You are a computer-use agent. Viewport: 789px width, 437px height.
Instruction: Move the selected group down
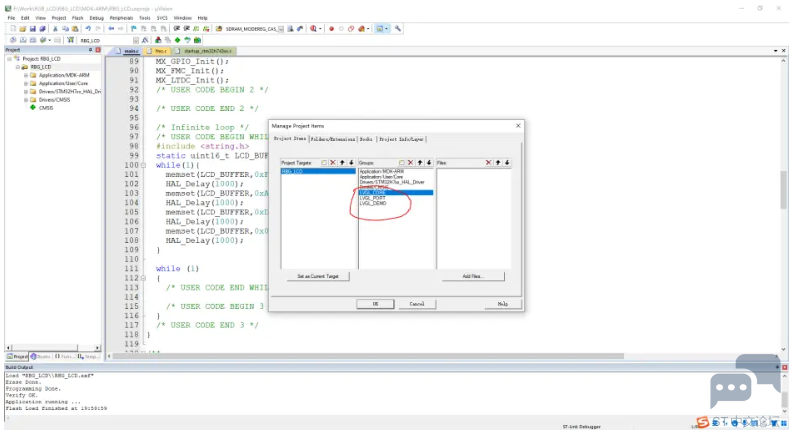[x=429, y=163]
